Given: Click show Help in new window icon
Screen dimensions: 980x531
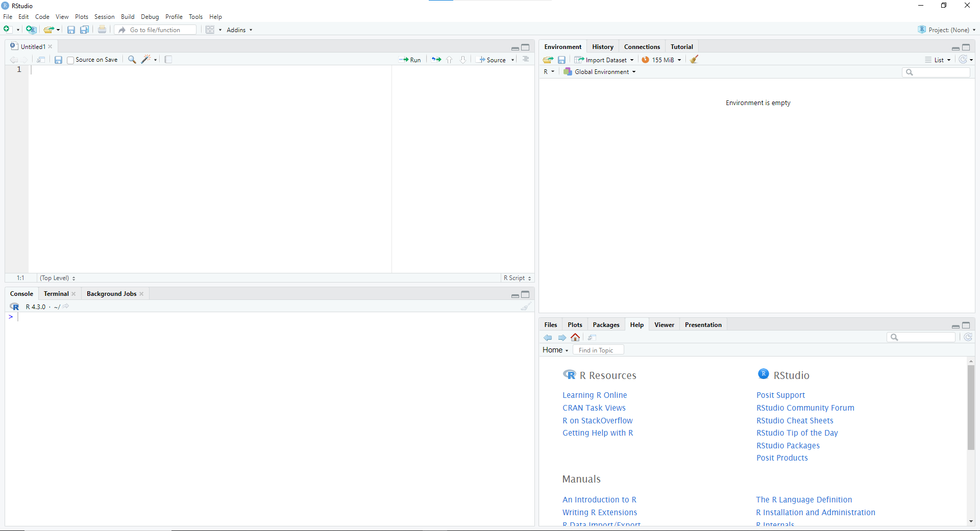Looking at the screenshot, I should 592,337.
